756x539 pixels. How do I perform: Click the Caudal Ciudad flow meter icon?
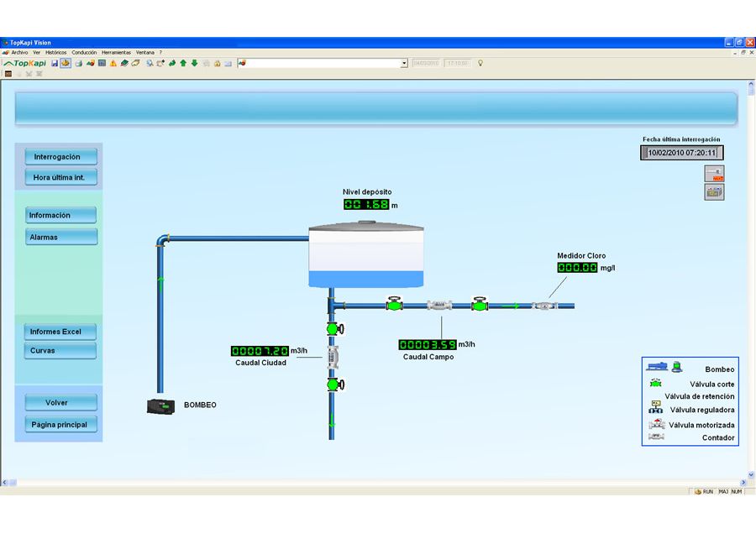click(x=332, y=356)
